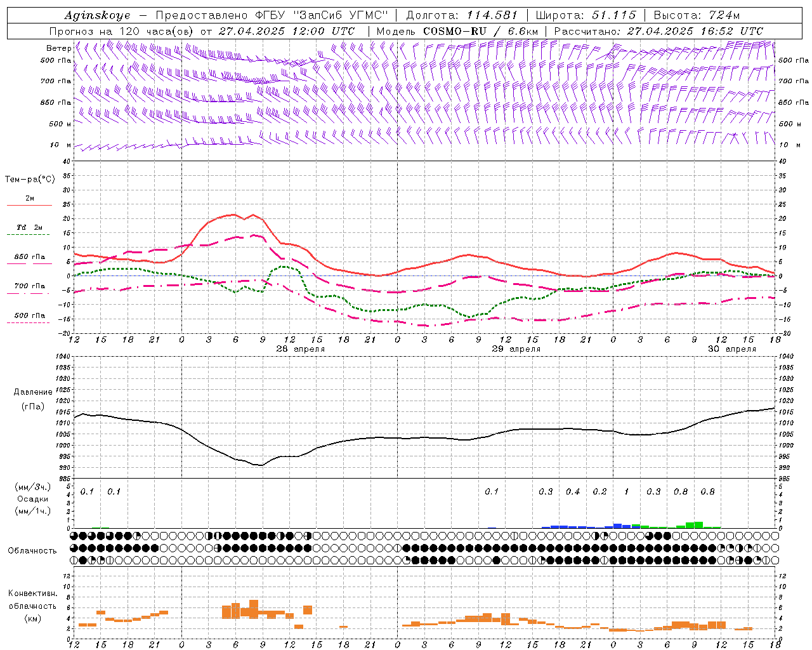Viewport: 812px width, 650px height.
Task: Click the tallest orange convective cloud bar
Action: [x=254, y=609]
